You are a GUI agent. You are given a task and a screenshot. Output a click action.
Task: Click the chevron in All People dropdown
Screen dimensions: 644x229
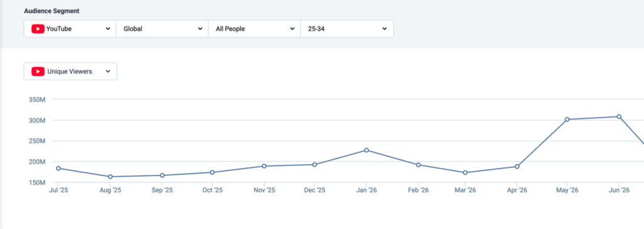click(x=292, y=29)
